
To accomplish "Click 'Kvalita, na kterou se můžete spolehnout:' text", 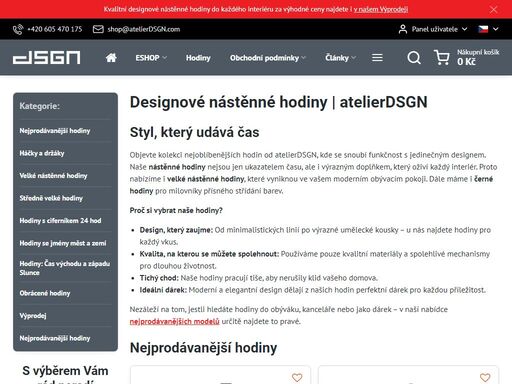I will [209, 254].
